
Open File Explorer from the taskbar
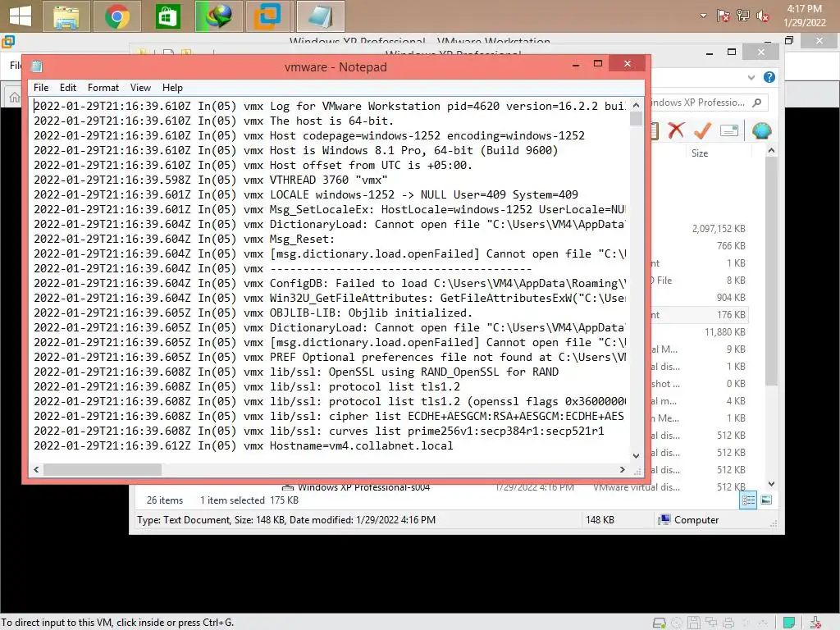pos(66,16)
